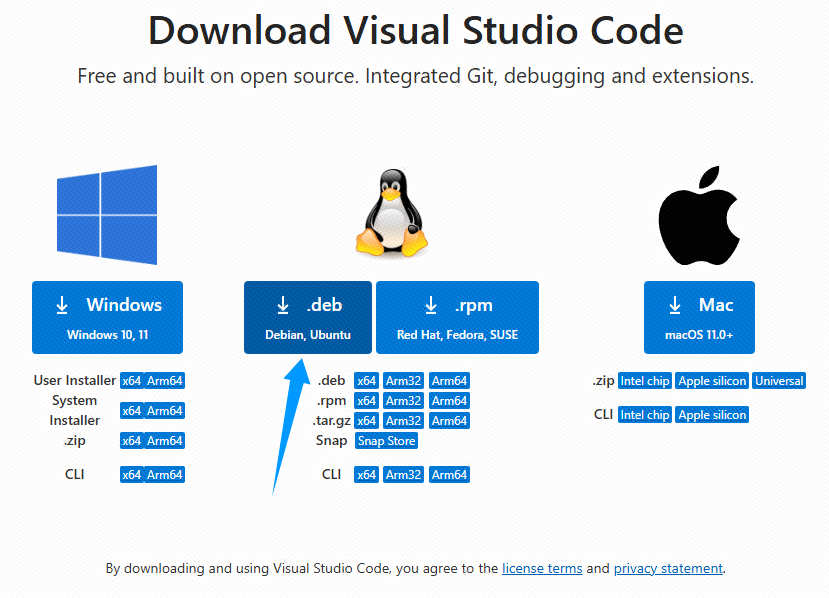This screenshot has height=598, width=829.
Task: Click the download arrow icon on .rpm button
Action: (431, 305)
